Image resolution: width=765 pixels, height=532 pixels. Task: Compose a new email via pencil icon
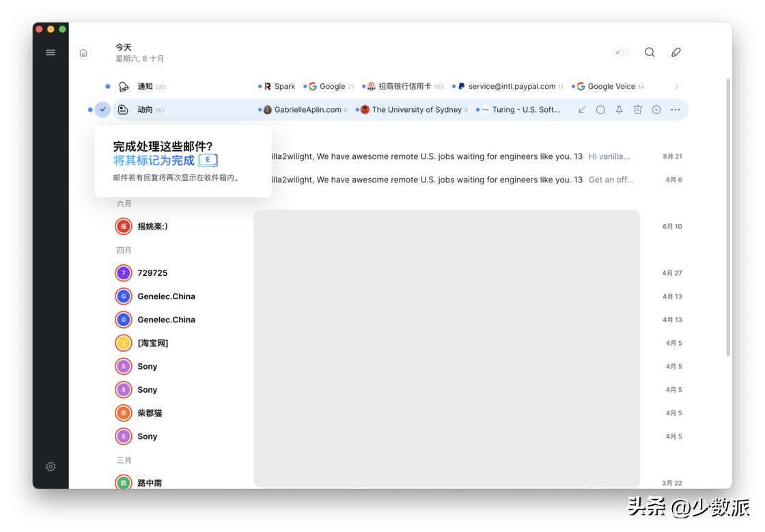pos(675,52)
